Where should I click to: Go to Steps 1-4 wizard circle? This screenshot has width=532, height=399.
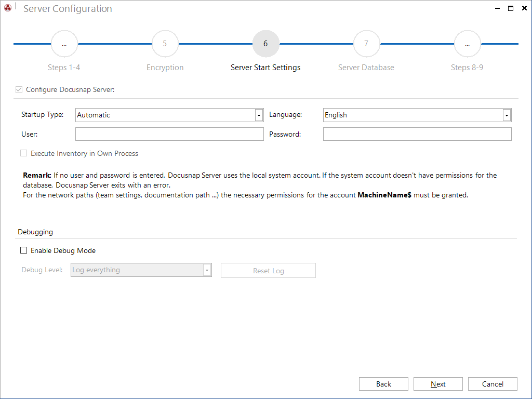pos(64,44)
